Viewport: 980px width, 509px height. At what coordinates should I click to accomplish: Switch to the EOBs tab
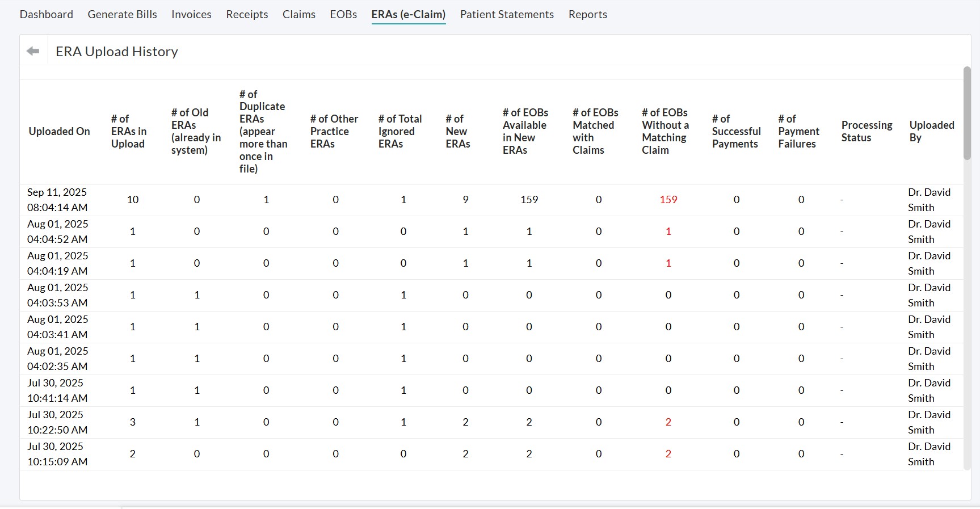click(x=343, y=14)
